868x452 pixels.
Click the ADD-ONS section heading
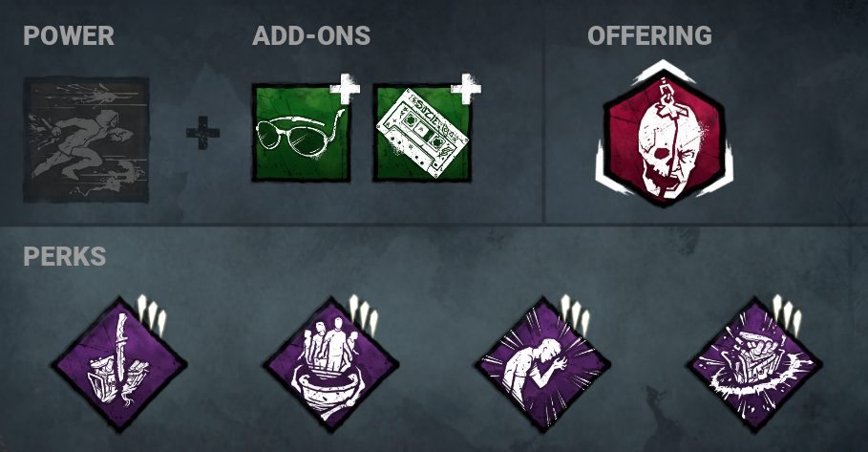(311, 36)
